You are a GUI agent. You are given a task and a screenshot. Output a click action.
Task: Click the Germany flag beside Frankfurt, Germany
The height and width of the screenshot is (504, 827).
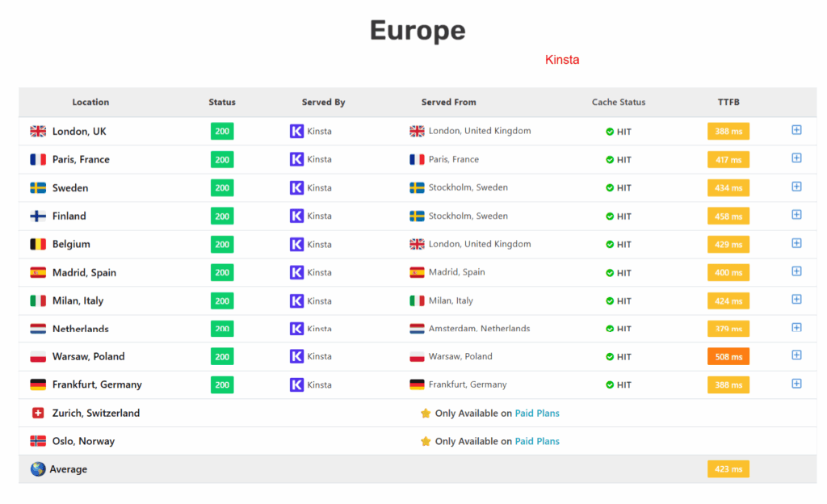38,385
